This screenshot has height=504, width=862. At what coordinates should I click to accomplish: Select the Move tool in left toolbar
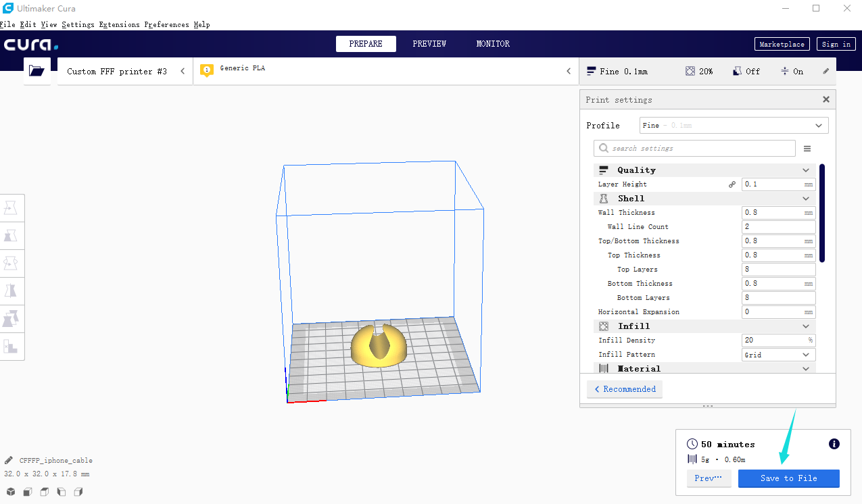[11, 208]
